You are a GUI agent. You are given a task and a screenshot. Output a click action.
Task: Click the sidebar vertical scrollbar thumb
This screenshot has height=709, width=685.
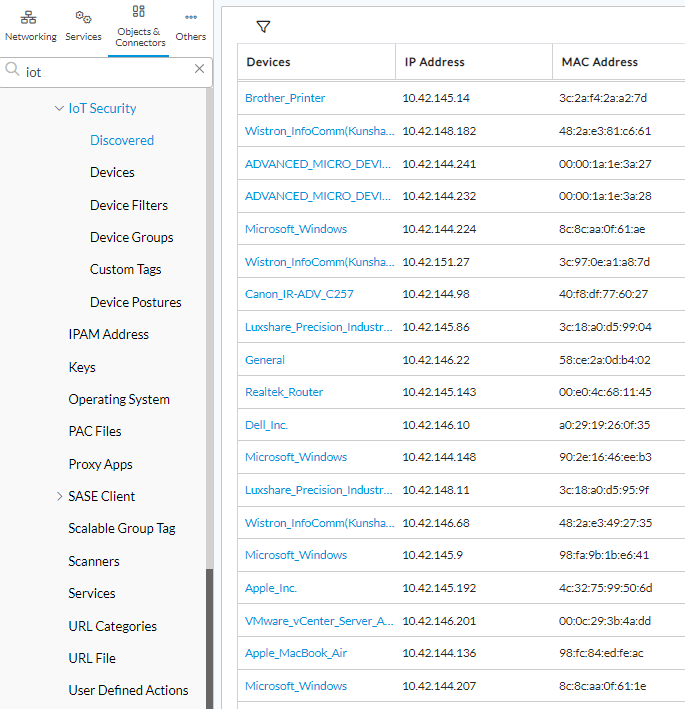click(209, 638)
